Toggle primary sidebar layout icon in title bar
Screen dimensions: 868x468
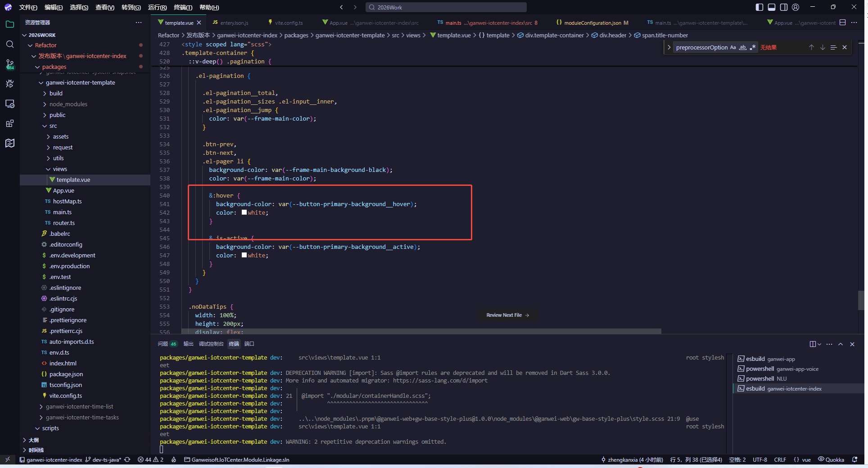(x=759, y=7)
